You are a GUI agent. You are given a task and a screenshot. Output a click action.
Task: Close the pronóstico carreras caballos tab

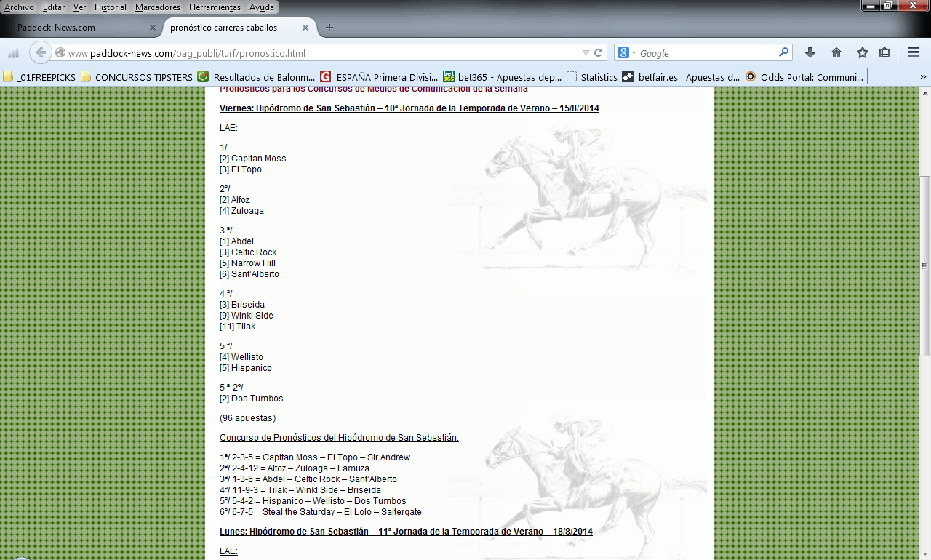point(305,28)
